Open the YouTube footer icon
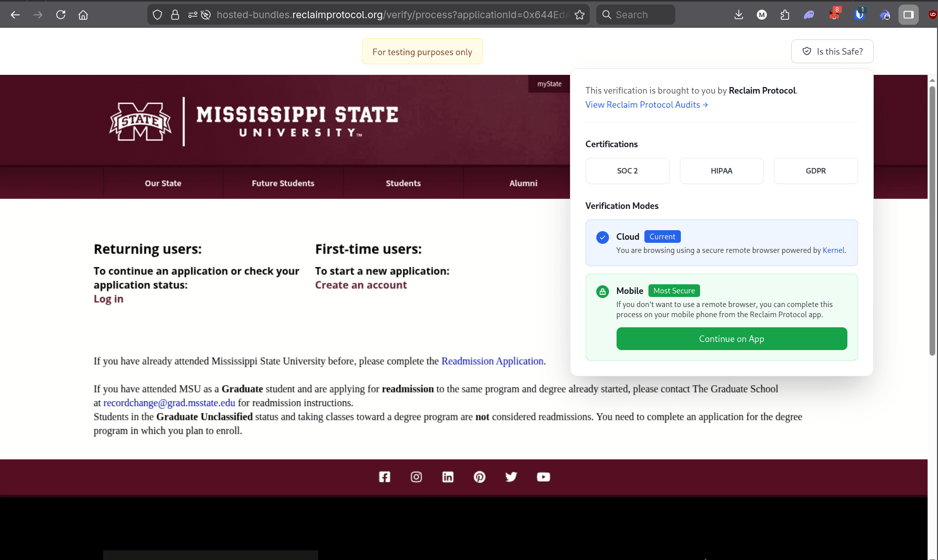Screen dimensions: 938x560 point(543,477)
